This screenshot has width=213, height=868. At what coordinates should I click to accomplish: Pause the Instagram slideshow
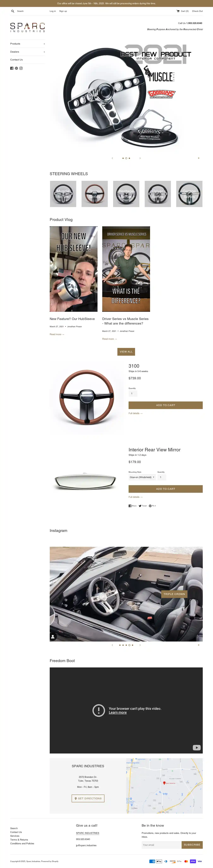point(198,645)
